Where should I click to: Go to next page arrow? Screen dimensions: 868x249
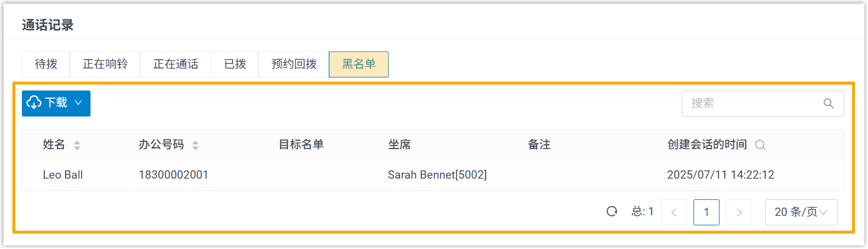pos(738,212)
